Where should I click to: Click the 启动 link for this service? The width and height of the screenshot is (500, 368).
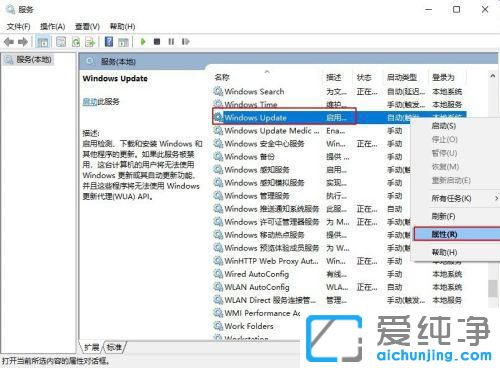pyautogui.click(x=90, y=101)
